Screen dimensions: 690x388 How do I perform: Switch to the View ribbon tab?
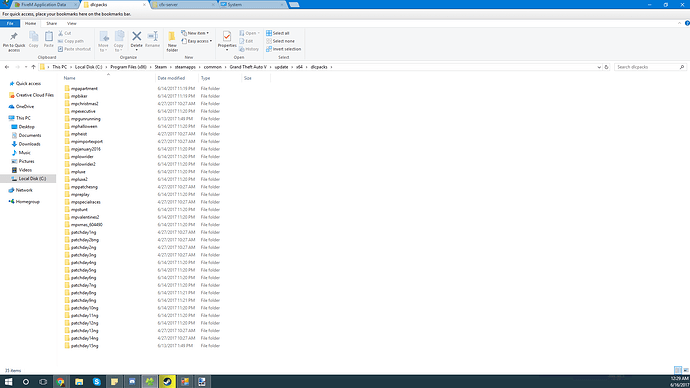pyautogui.click(x=71, y=23)
